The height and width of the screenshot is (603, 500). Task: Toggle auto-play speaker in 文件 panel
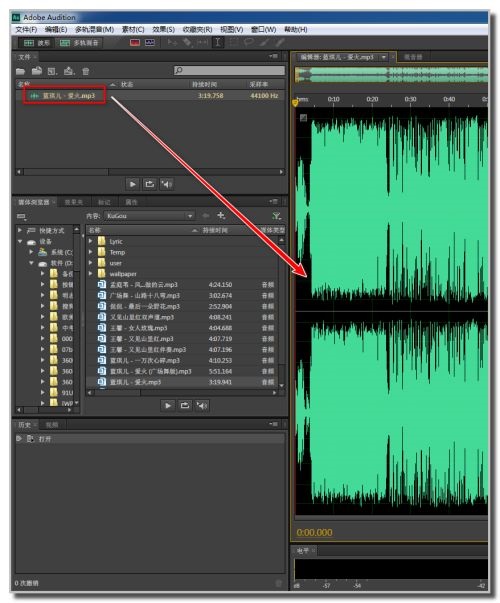click(x=166, y=184)
